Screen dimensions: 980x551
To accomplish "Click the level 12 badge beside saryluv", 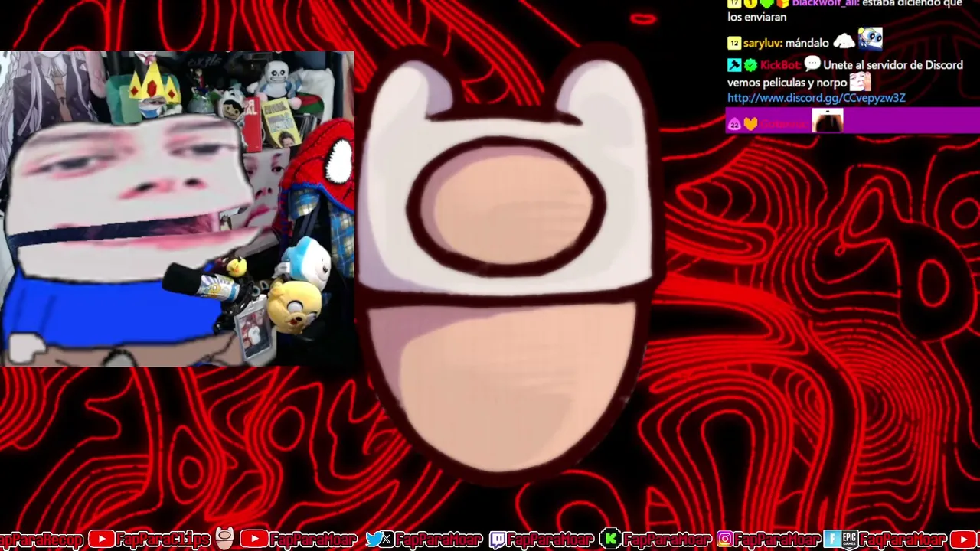I will coord(734,44).
